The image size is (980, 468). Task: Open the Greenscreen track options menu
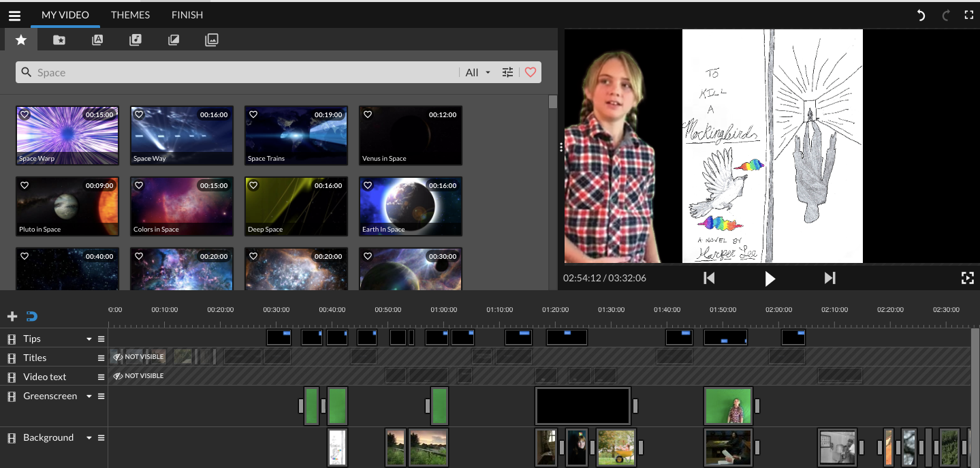point(101,396)
